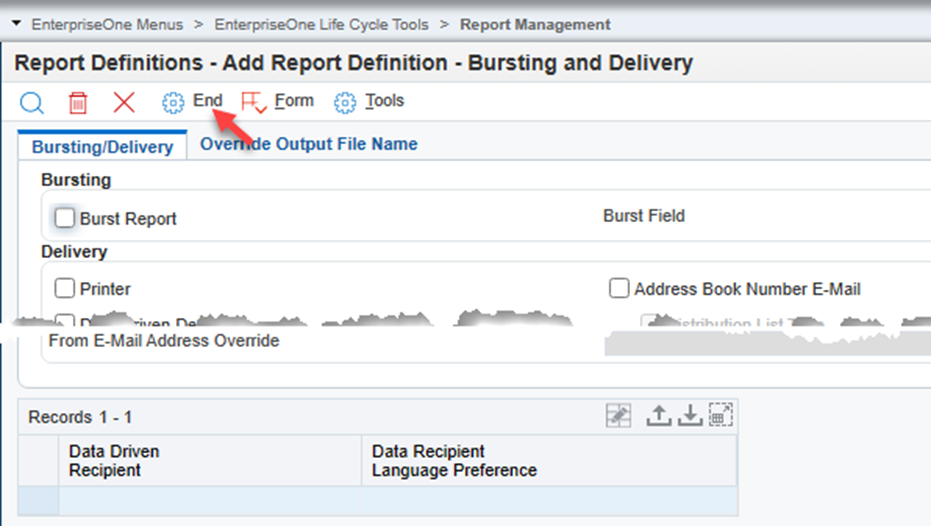Screen dimensions: 931x526
Task: Click the Records 1 - 1 text
Action: pyautogui.click(x=80, y=417)
